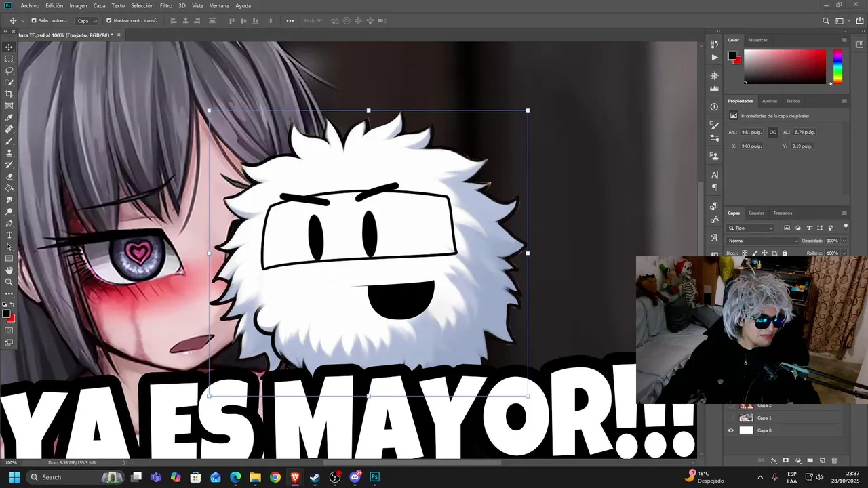Open the Capas panel options menu
This screenshot has width=868, height=488.
pos(844,213)
